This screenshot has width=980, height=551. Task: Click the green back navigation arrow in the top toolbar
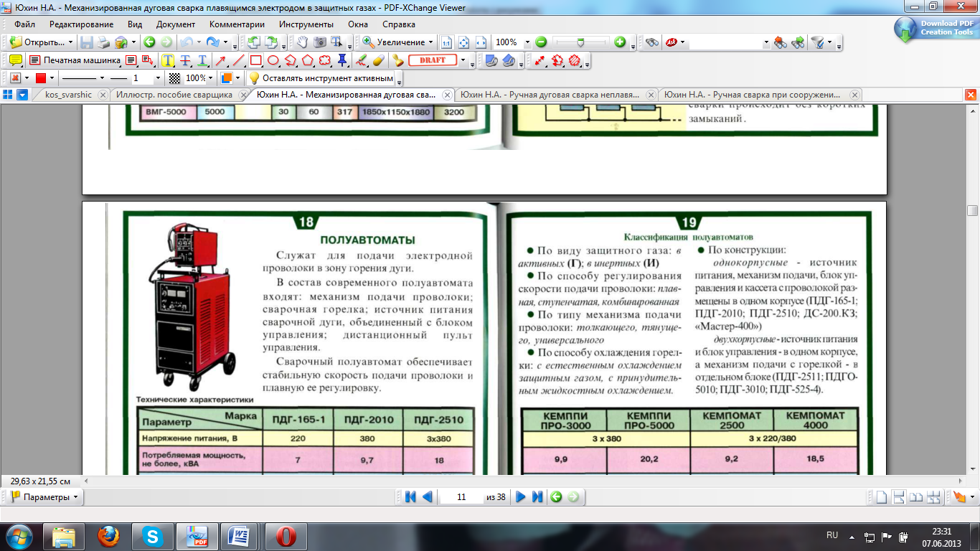point(149,42)
